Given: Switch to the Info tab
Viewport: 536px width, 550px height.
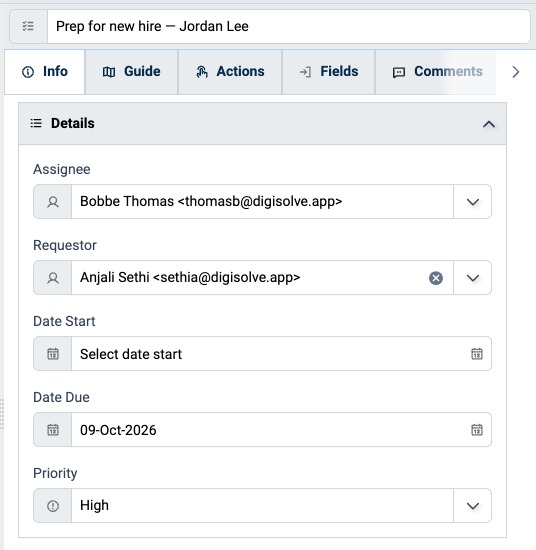Looking at the screenshot, I should point(45,72).
